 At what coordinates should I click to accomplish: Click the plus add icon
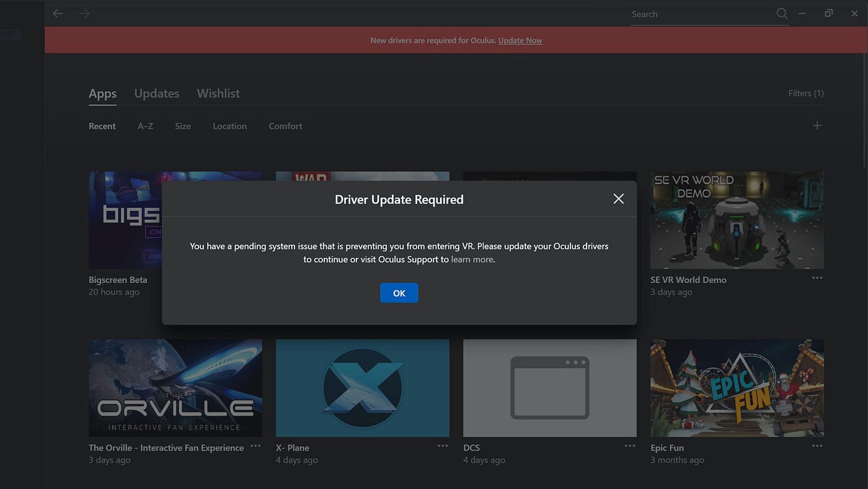(x=817, y=125)
